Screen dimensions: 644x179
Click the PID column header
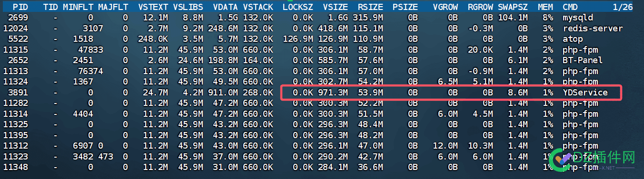(21, 7)
